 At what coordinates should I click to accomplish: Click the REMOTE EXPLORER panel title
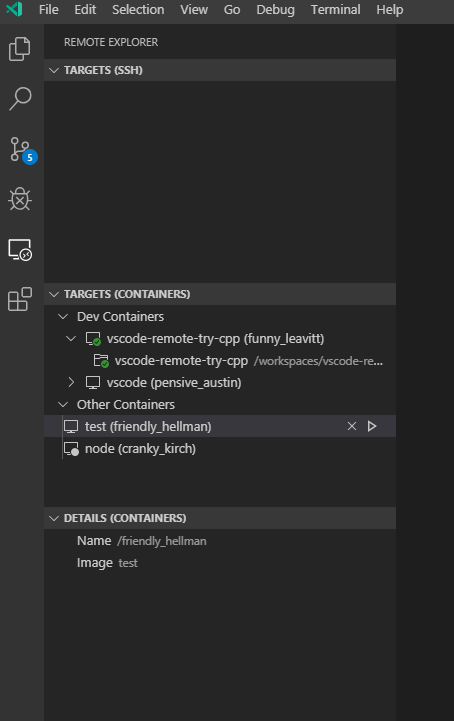tap(111, 42)
